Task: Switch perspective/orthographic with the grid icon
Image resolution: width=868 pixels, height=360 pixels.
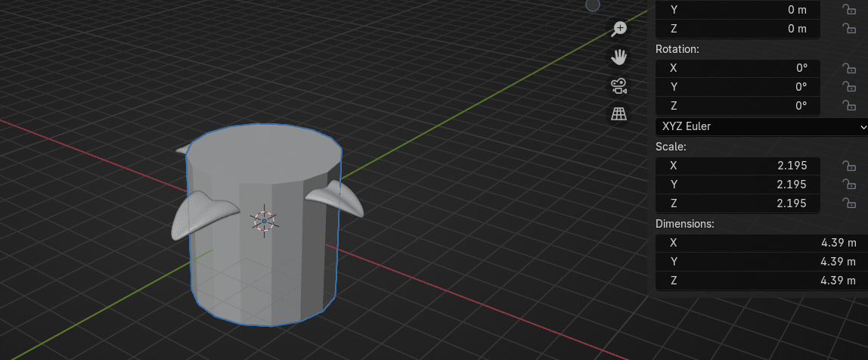Action: (x=619, y=114)
